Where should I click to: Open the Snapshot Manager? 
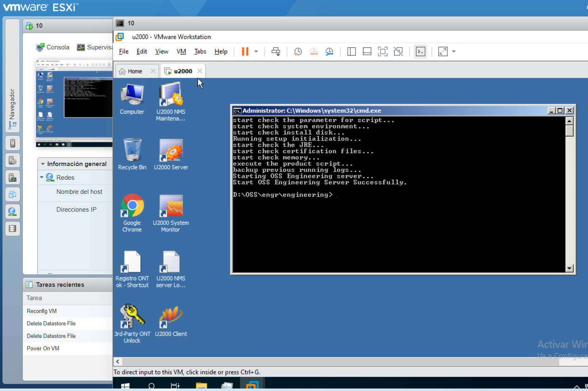(329, 51)
